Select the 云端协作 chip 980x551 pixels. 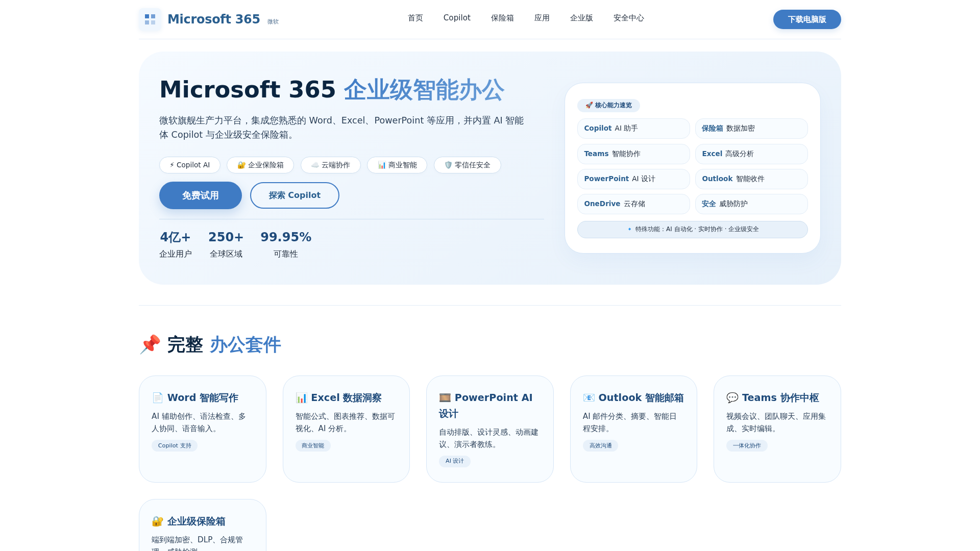pos(331,165)
